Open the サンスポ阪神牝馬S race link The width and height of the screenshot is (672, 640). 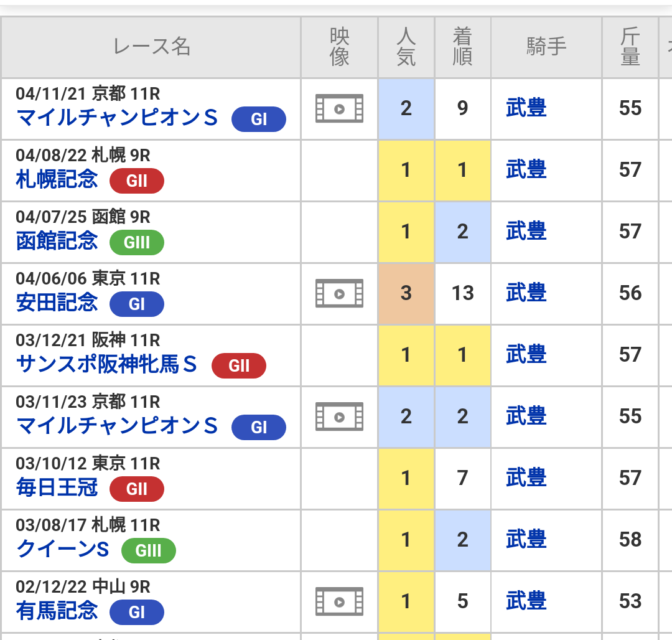pos(107,364)
